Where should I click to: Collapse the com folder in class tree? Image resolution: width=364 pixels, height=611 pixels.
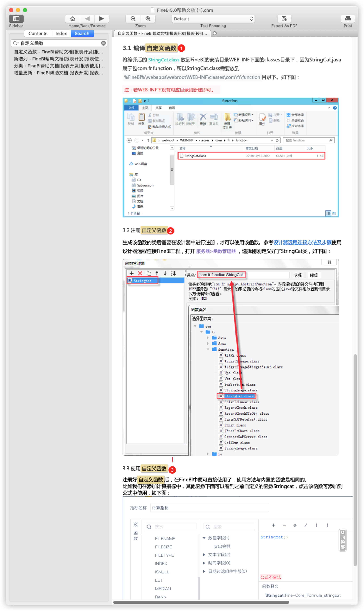(195, 326)
